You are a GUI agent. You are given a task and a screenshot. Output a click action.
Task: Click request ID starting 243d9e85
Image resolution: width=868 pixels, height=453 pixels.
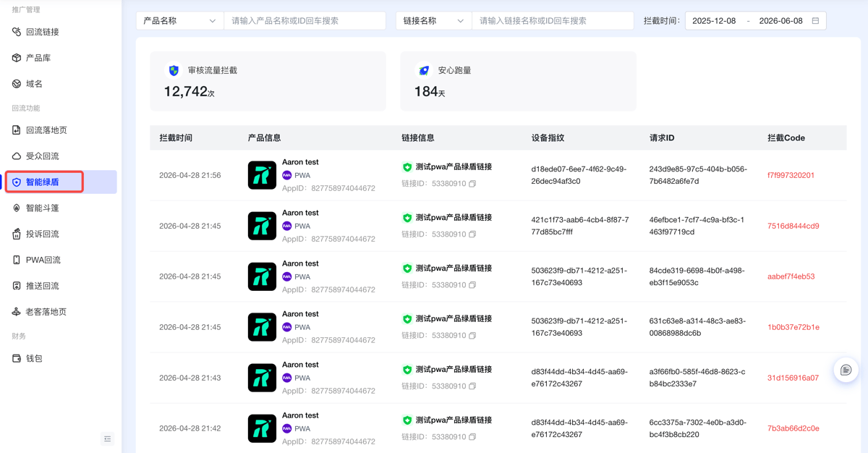tap(698, 175)
